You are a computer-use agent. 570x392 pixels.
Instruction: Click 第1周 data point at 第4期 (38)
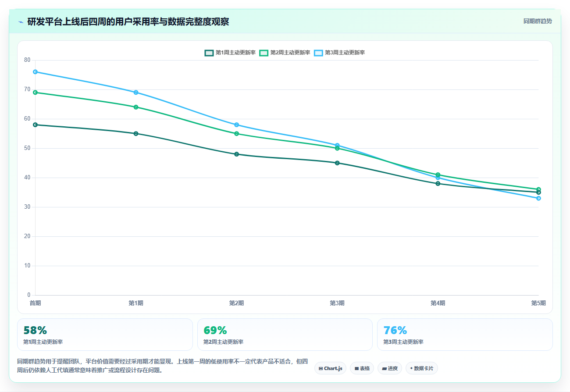[438, 184]
